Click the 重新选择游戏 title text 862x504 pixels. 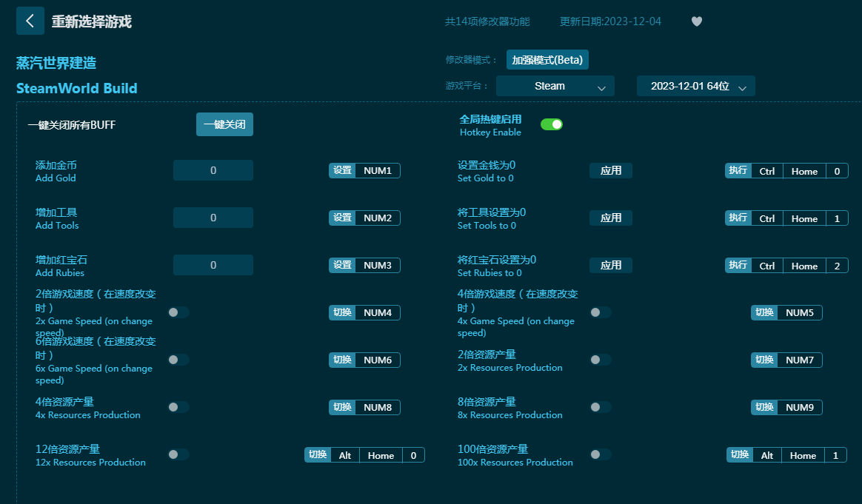[x=92, y=21]
